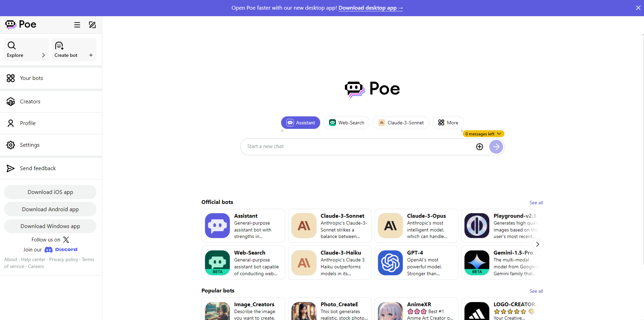The height and width of the screenshot is (320, 644).
Task: Start a new chat with the compose icon
Action: point(92,25)
